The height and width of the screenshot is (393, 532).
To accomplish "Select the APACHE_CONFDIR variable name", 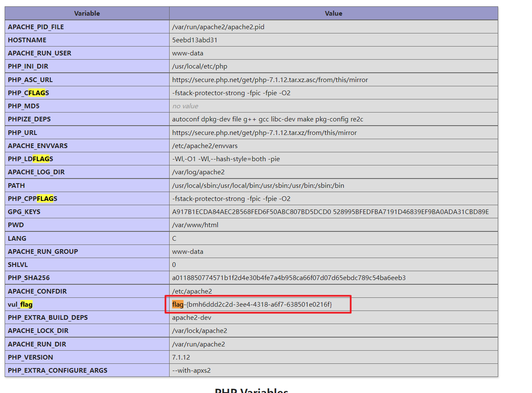I will 37,291.
